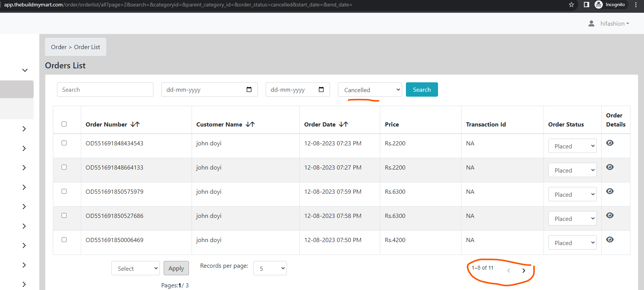View details of order OD551691850006469

(610, 239)
